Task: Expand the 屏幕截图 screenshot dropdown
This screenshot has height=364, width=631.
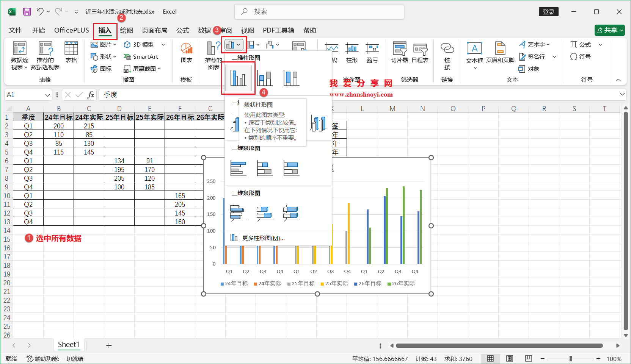Action: (x=159, y=69)
